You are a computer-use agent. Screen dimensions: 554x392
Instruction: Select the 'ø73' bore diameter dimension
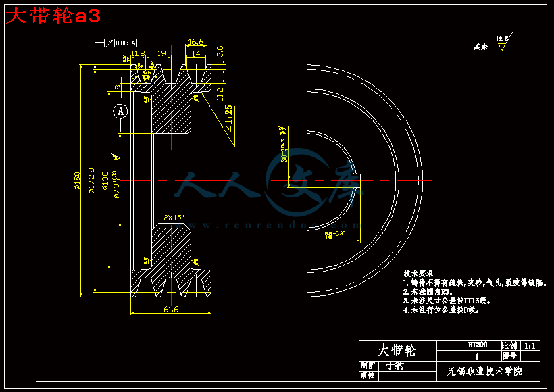point(116,184)
